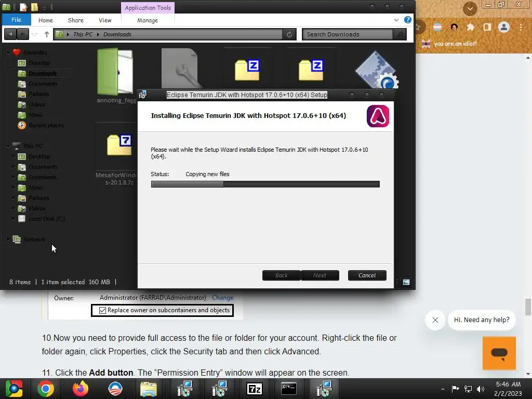The image size is (532, 399).
Task: Dismiss the 'Need any help?' chat bubble
Action: coord(435,320)
